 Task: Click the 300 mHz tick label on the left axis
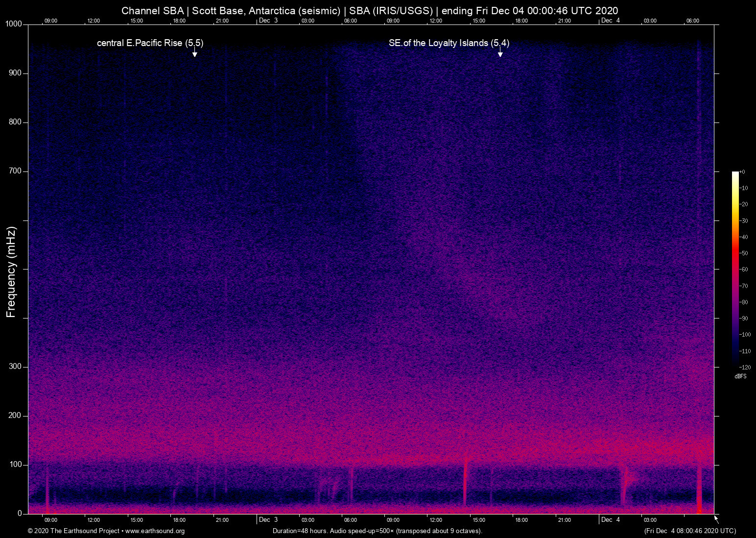15,367
